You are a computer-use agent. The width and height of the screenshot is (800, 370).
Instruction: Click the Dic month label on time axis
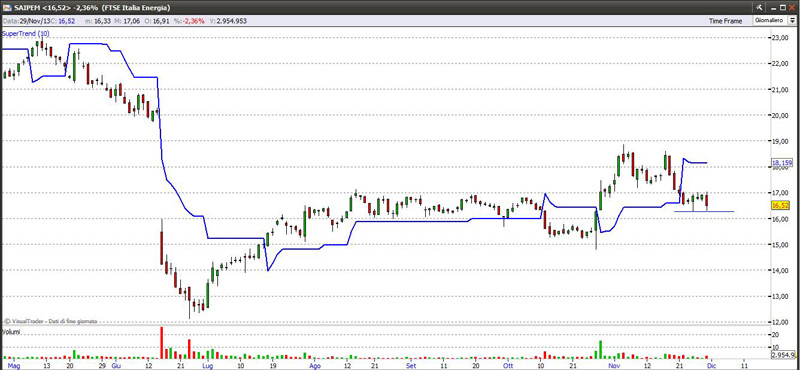click(x=712, y=366)
